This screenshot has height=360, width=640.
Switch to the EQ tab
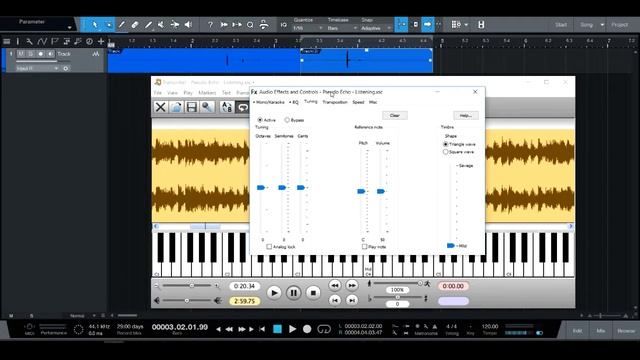[x=294, y=102]
